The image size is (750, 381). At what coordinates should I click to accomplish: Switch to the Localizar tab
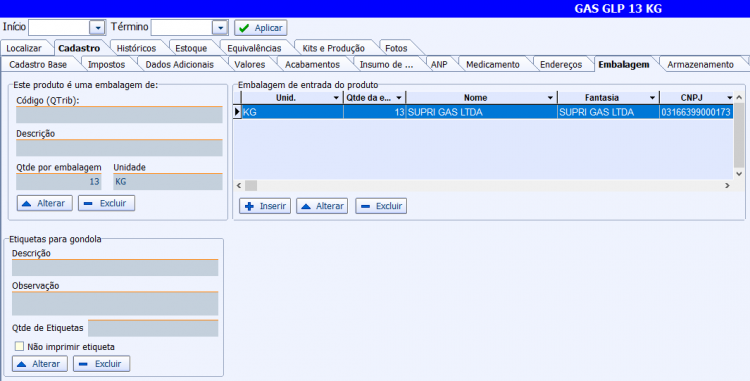click(x=24, y=48)
